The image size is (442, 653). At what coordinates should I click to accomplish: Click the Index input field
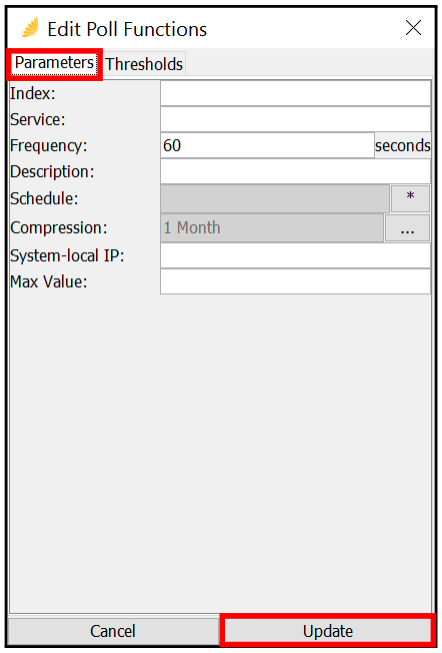295,93
